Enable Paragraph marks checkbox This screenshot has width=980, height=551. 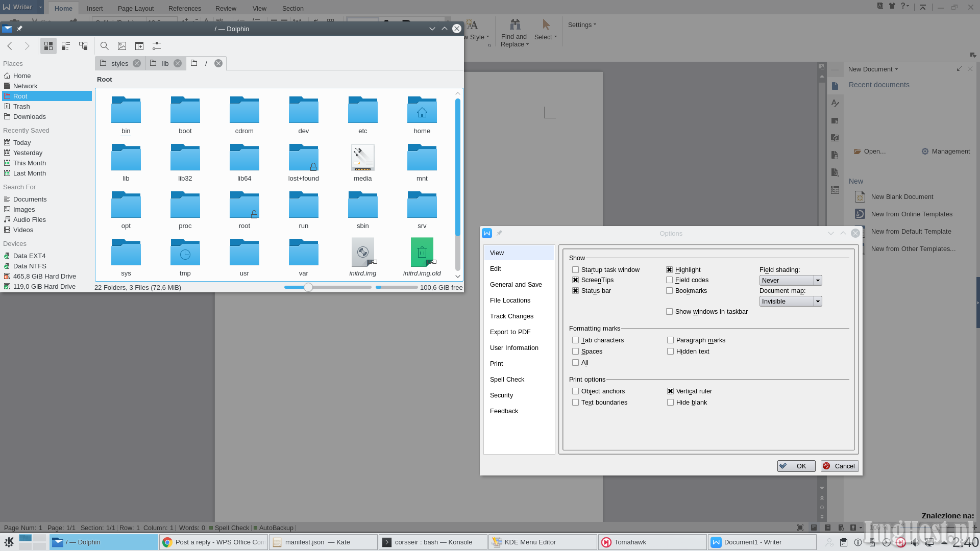point(671,340)
